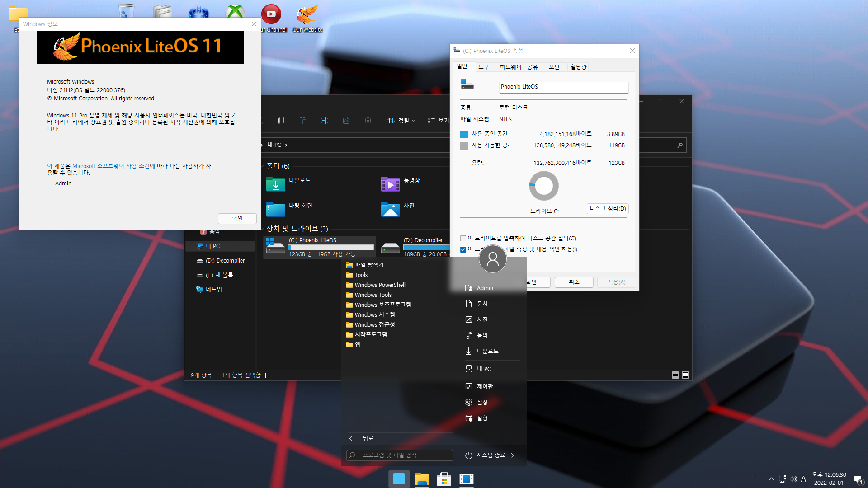Open the 보안 tab in properties
This screenshot has width=868, height=488.
[x=554, y=67]
